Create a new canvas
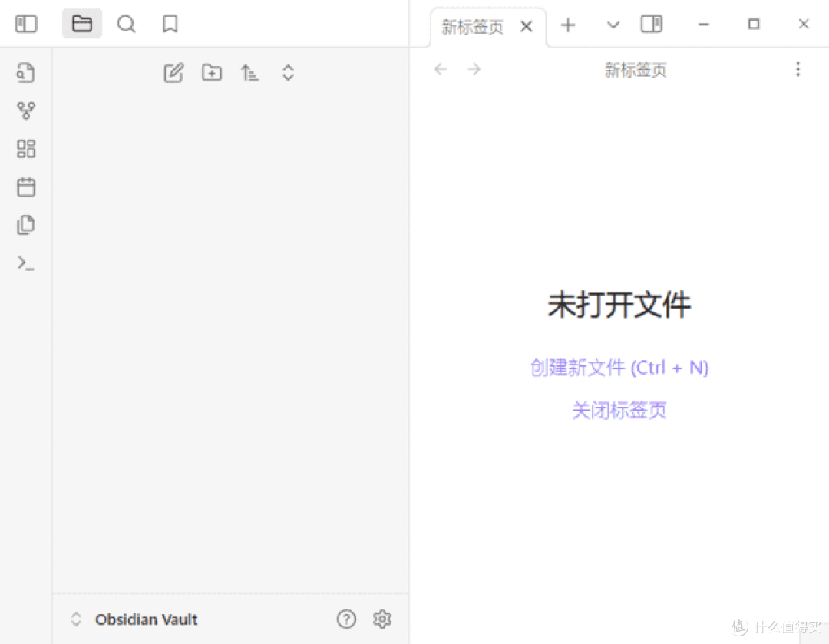Screen dimensions: 829x644 (26, 148)
